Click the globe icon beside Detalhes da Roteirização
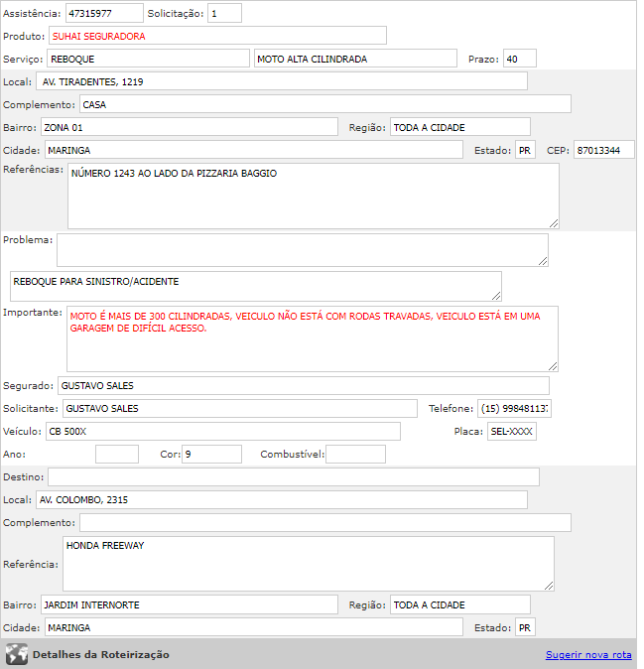This screenshot has width=644, height=669. (16, 654)
